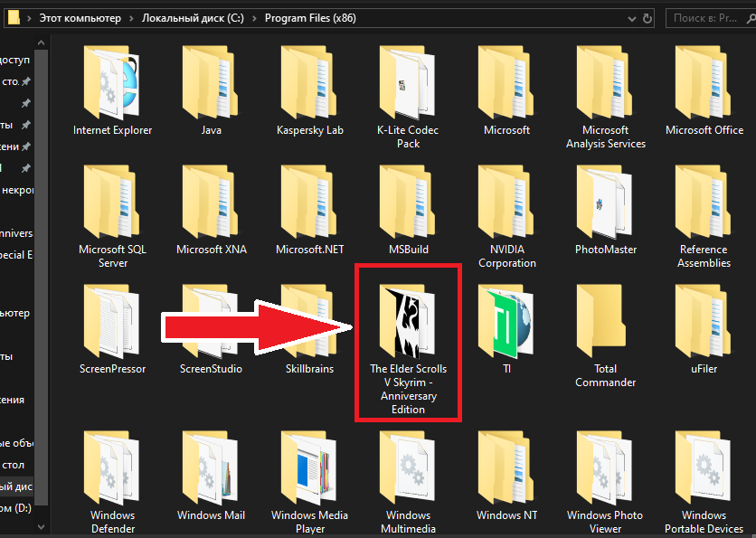Select the MSBuild folder

click(x=408, y=211)
